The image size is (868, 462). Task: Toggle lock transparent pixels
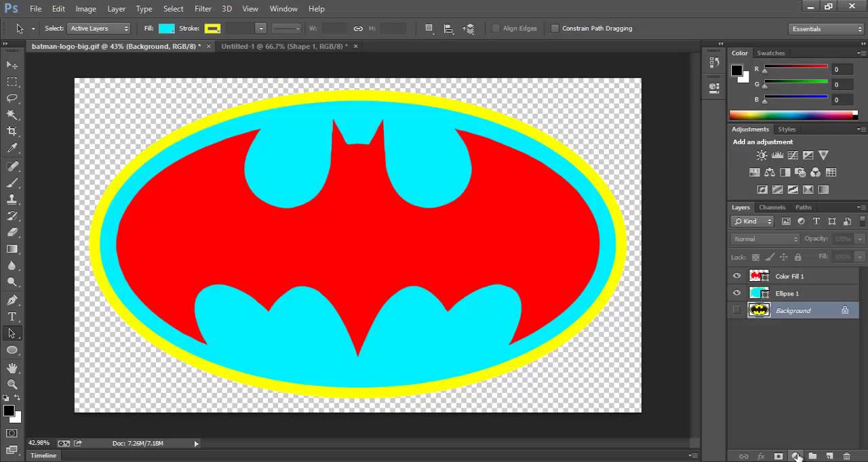click(x=755, y=257)
